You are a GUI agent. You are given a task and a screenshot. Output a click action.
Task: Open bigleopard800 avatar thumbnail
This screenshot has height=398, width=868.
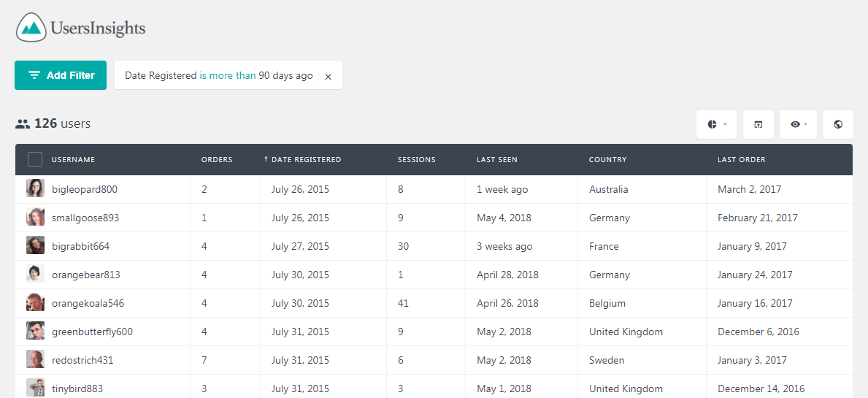coord(36,188)
